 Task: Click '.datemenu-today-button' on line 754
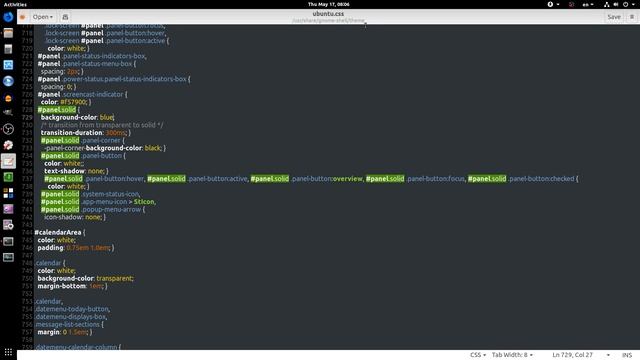tap(72, 309)
